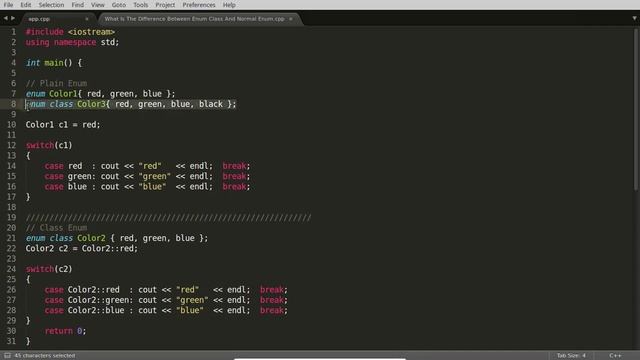Click 'using namespace std;' text

[72, 42]
